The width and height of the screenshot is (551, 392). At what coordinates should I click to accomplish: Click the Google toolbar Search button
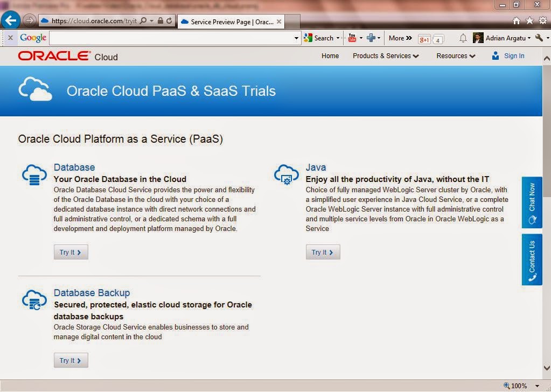319,38
